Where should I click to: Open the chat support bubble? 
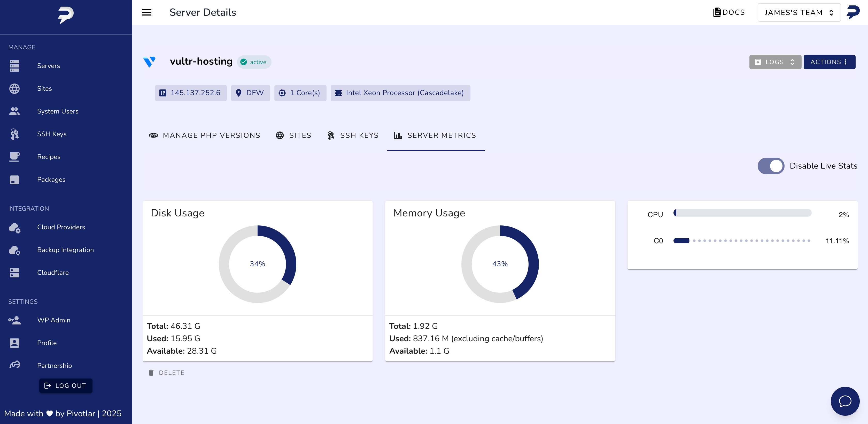pos(845,401)
